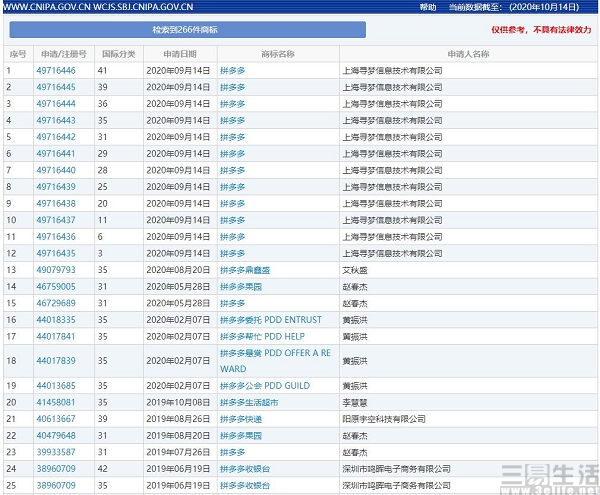This screenshot has height=495, width=600.
Task: Open trademark 拼多多果园 in row 22
Action: [241, 436]
